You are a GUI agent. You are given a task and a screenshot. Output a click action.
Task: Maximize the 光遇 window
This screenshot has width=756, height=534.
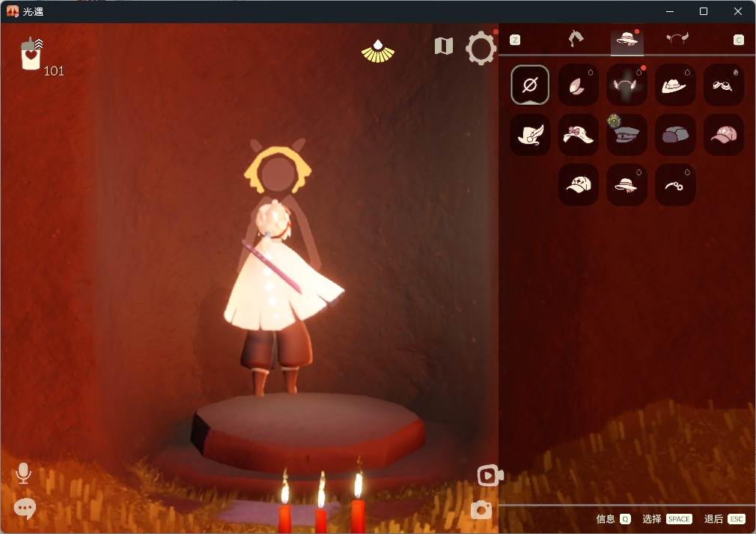[x=704, y=11]
